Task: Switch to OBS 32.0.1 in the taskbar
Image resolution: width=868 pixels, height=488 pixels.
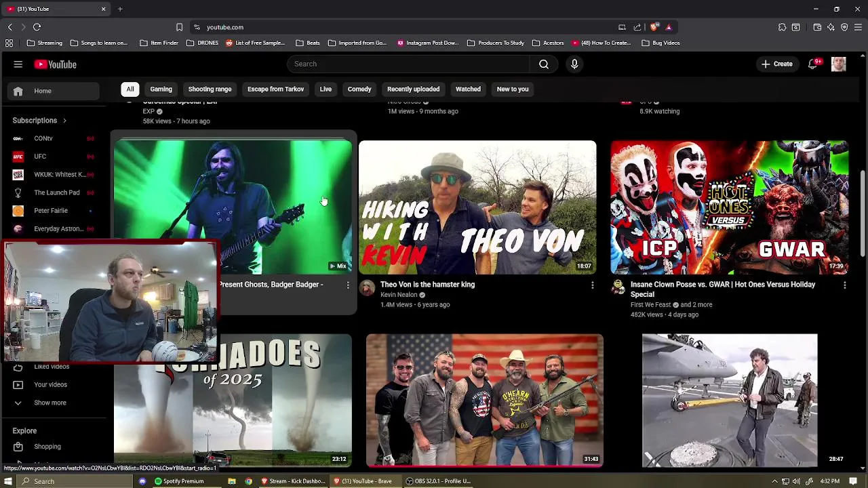Action: tap(438, 481)
